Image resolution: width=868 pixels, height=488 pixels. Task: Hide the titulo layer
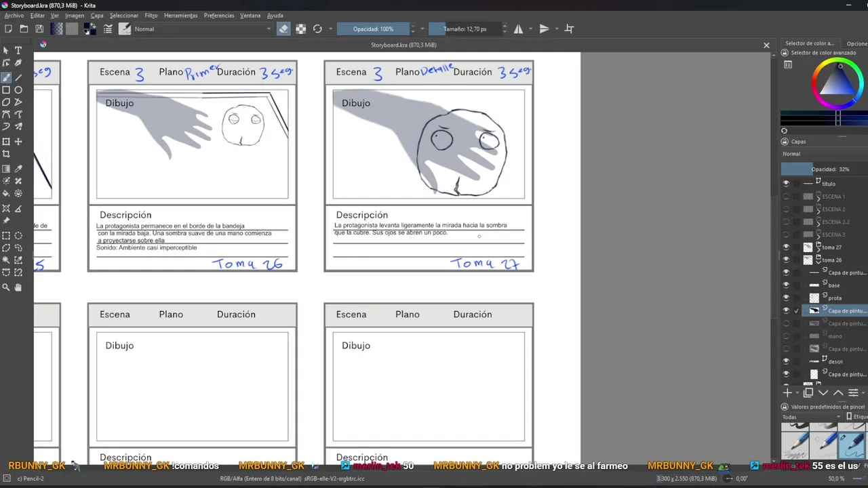coord(786,183)
